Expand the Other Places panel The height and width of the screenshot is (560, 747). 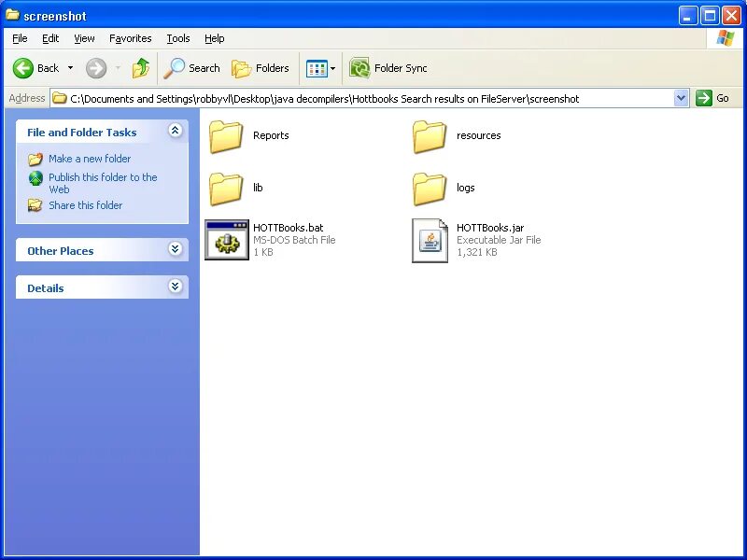[x=176, y=248]
